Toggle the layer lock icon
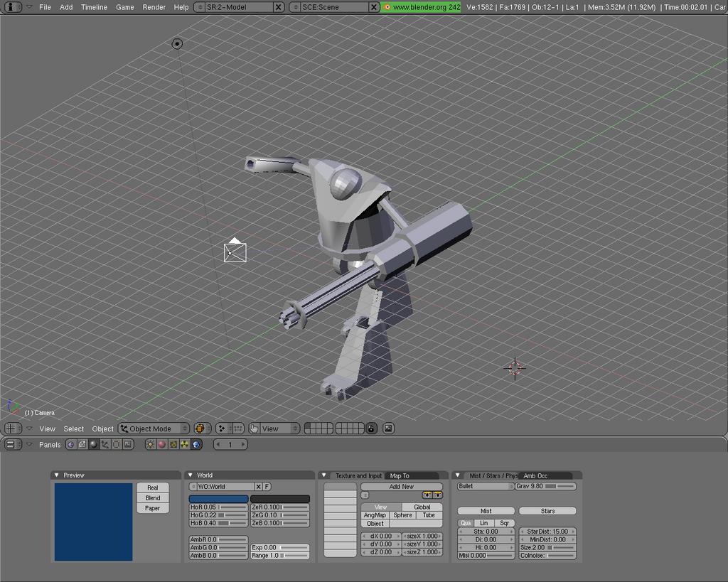 [371, 429]
